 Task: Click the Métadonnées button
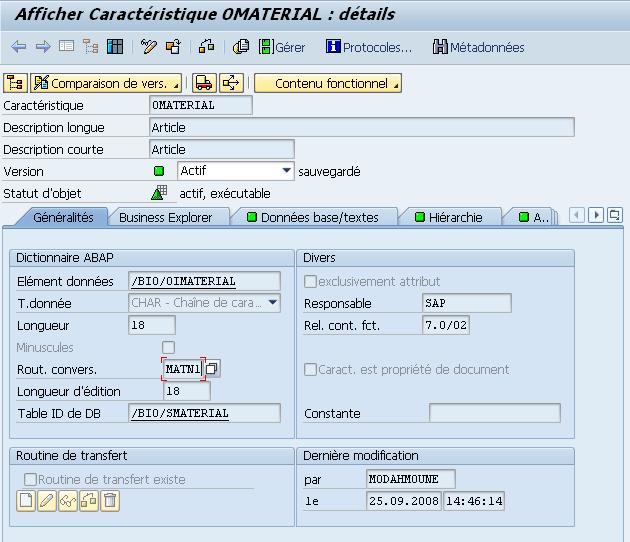(x=478, y=47)
